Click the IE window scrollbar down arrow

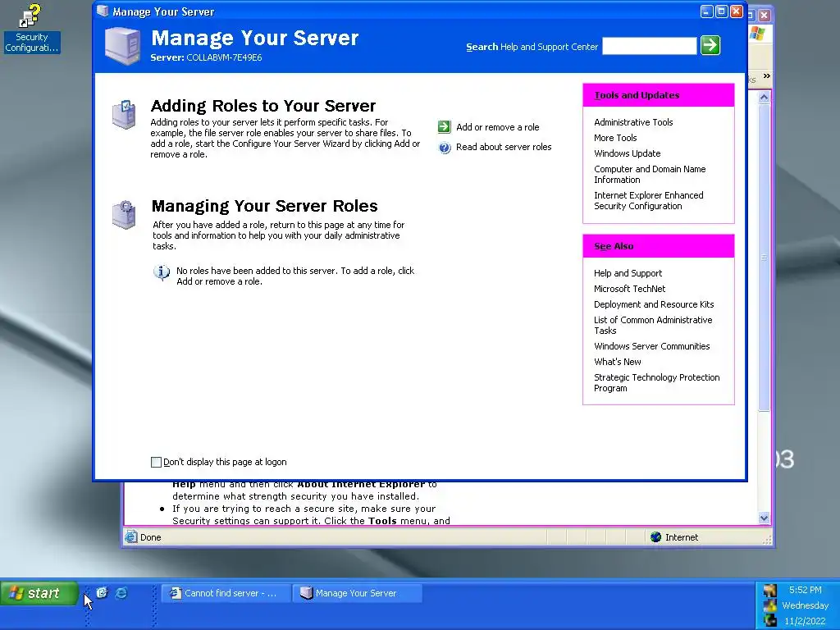(764, 518)
